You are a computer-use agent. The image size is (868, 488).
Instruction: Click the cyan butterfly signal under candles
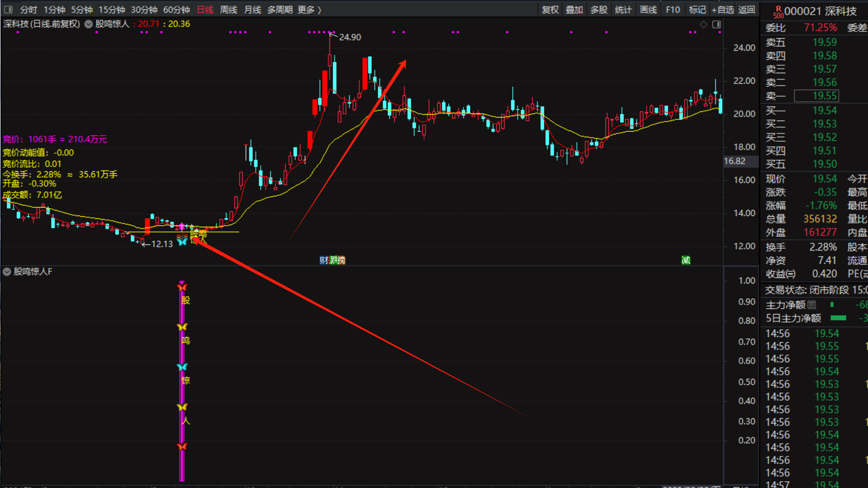pyautogui.click(x=182, y=241)
